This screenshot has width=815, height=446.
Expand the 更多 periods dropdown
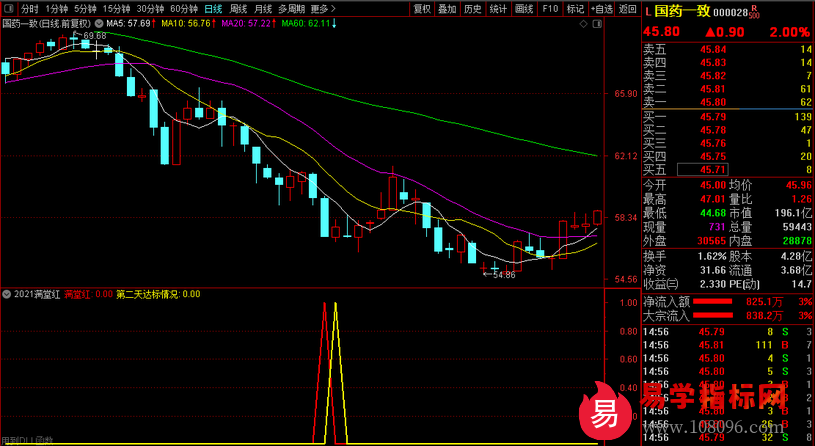click(x=322, y=9)
